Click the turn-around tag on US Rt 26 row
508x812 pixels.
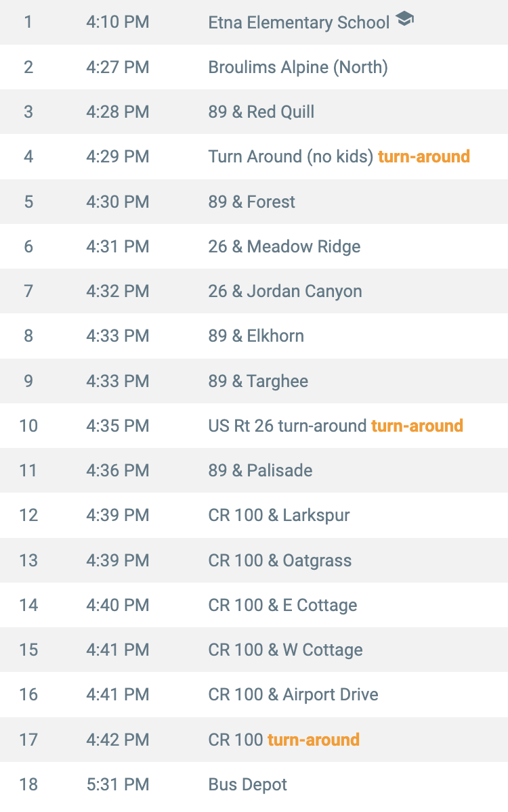click(x=417, y=426)
